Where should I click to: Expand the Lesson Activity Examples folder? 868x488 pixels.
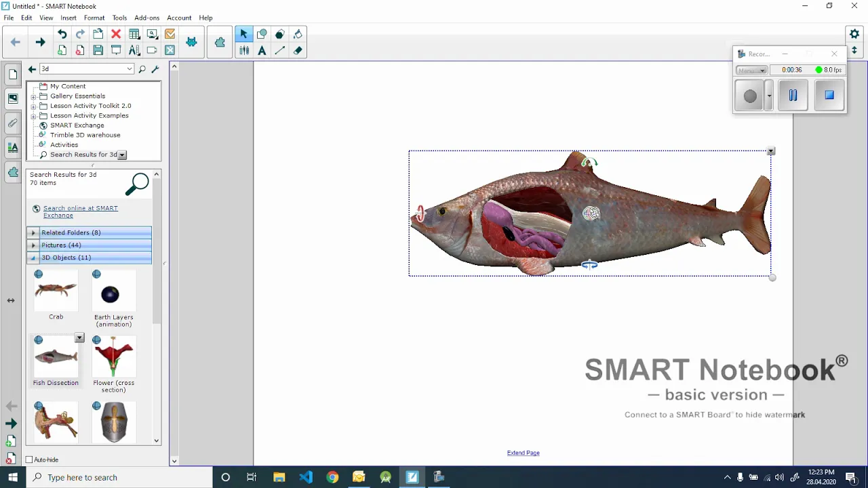[33, 115]
